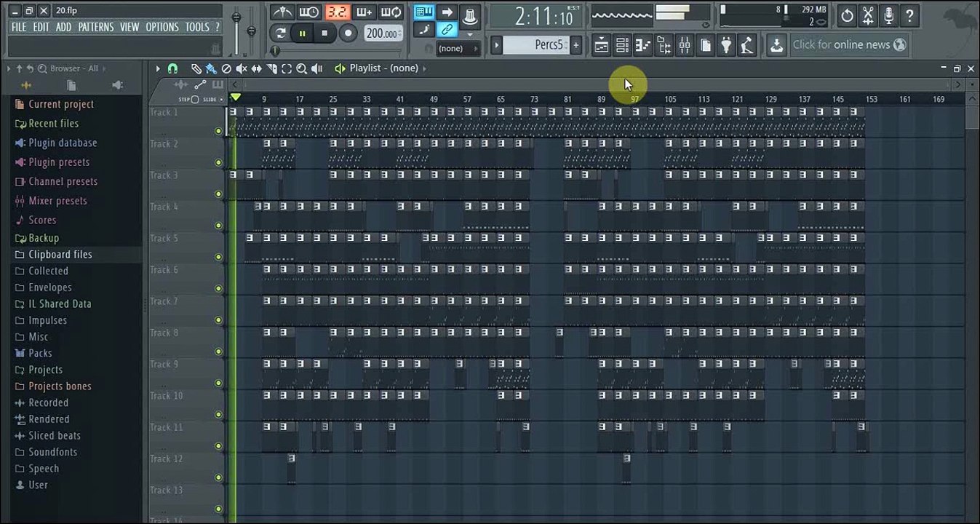Image resolution: width=980 pixels, height=524 pixels.
Task: Select the paint brush tool
Action: coord(211,68)
